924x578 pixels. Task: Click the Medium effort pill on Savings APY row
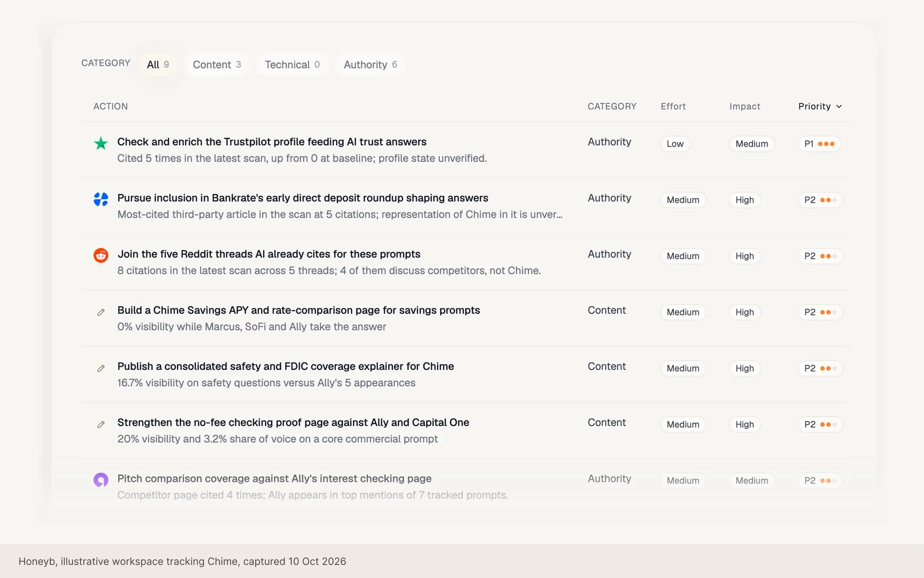tap(683, 312)
